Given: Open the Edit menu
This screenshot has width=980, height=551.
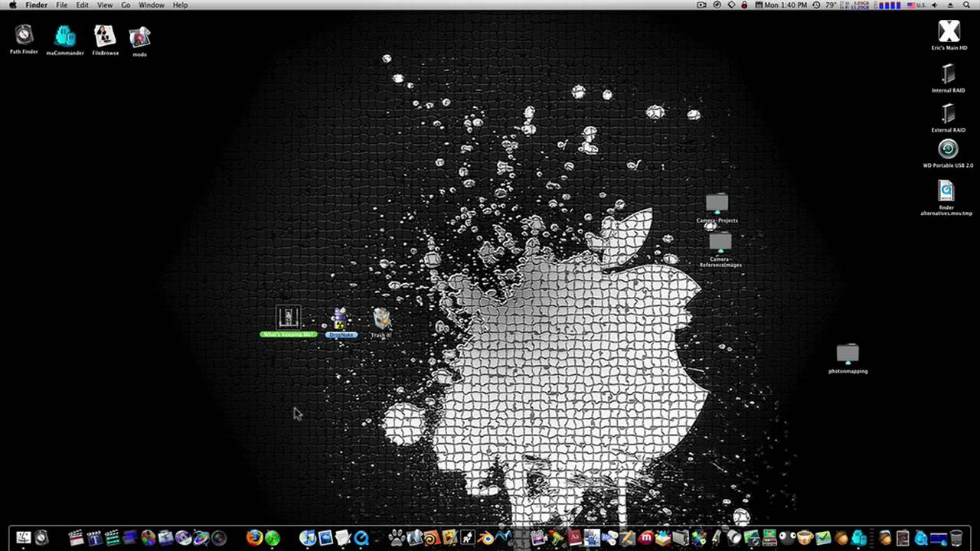Looking at the screenshot, I should [82, 5].
